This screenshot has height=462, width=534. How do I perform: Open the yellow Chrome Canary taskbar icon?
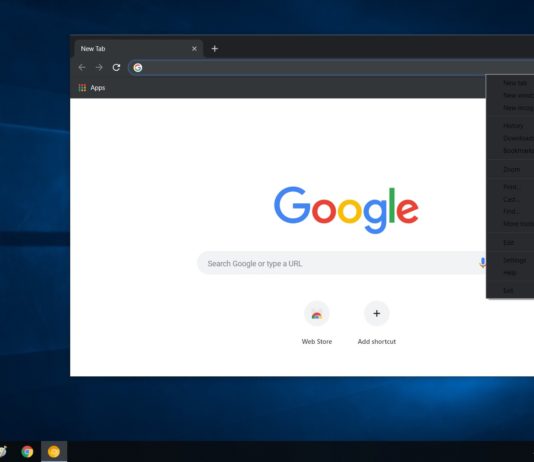pyautogui.click(x=54, y=451)
